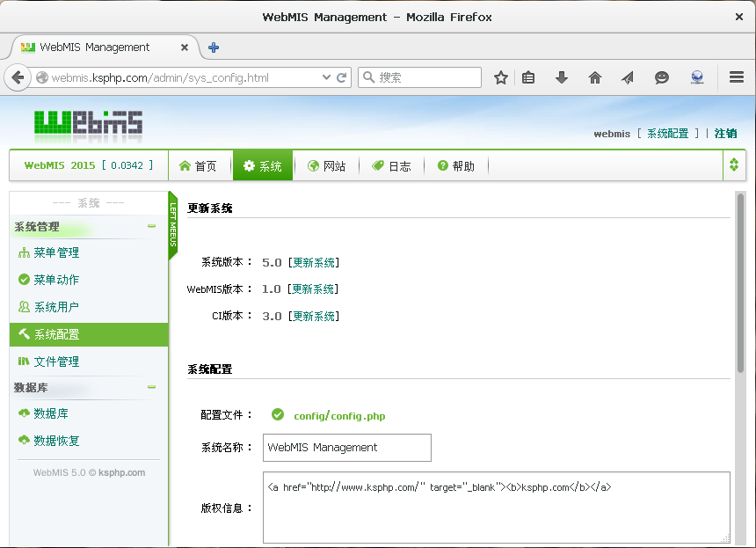Close the WebMIS Management tab
756x548 pixels.
(185, 47)
